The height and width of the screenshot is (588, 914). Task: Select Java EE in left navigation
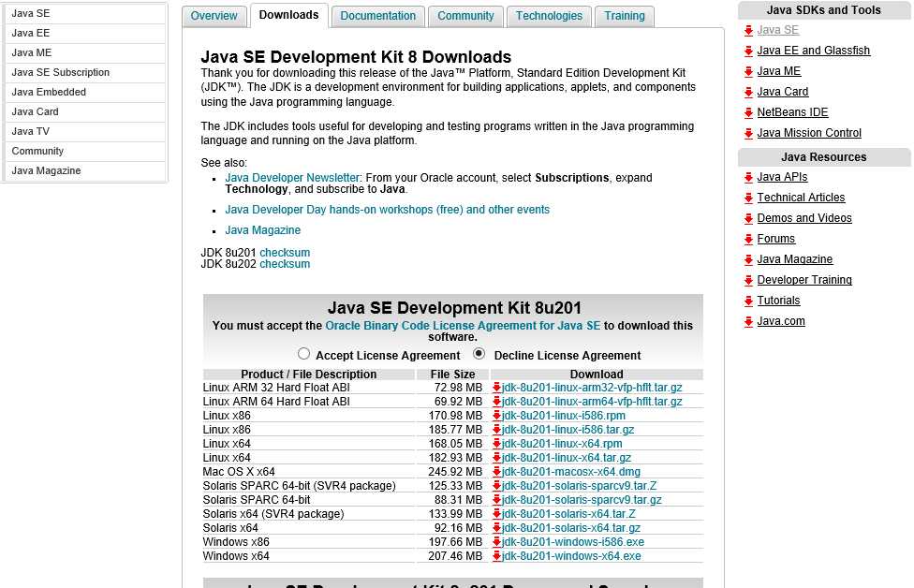point(85,33)
